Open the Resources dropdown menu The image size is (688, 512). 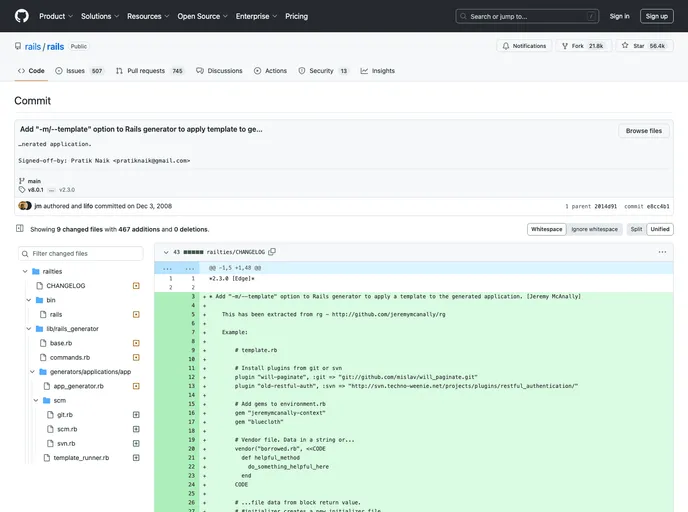(x=148, y=16)
